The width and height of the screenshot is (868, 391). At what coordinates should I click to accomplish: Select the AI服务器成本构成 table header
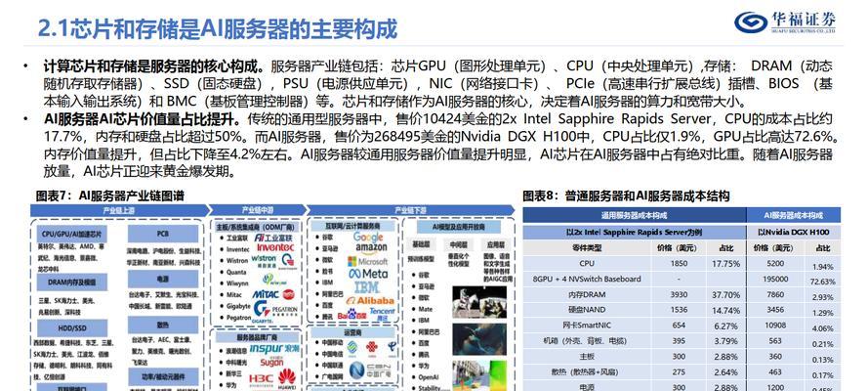[794, 215]
